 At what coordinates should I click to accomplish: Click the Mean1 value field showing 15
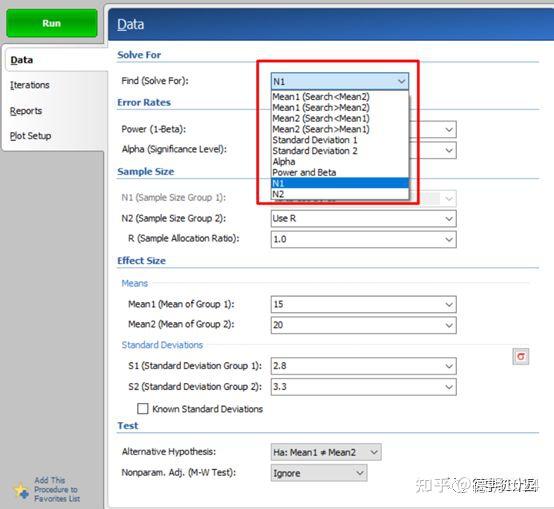pyautogui.click(x=364, y=304)
